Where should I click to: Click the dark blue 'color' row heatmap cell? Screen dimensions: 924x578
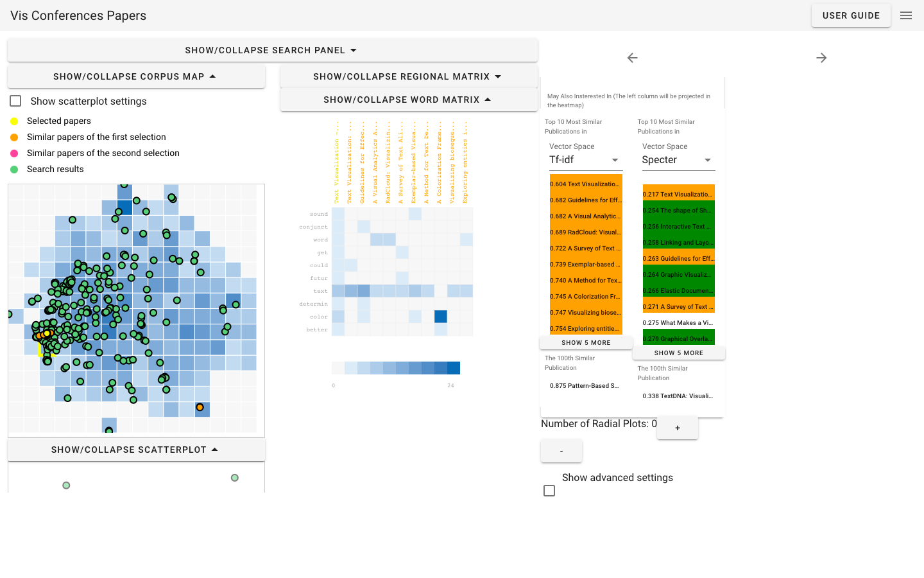(x=441, y=317)
